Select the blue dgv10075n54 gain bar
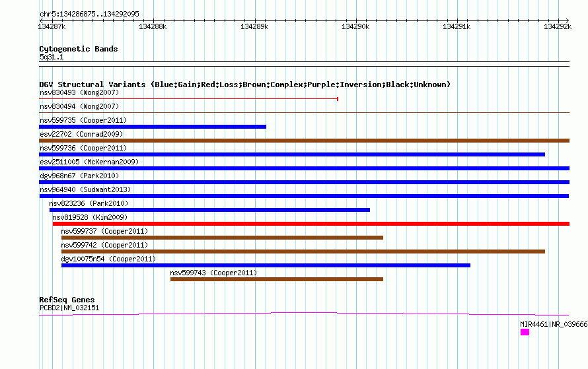Viewport: 588px width, 369px height. (x=266, y=265)
